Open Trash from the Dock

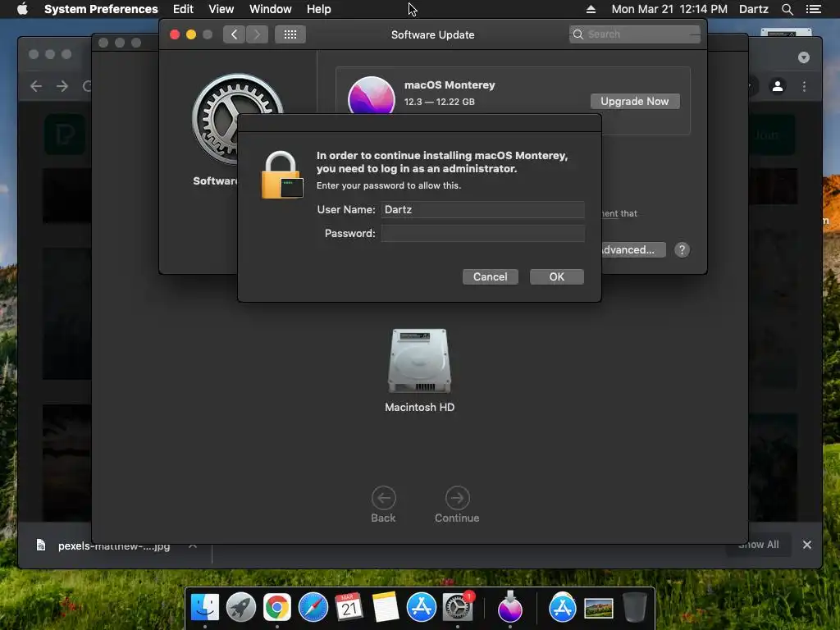[x=635, y=607]
